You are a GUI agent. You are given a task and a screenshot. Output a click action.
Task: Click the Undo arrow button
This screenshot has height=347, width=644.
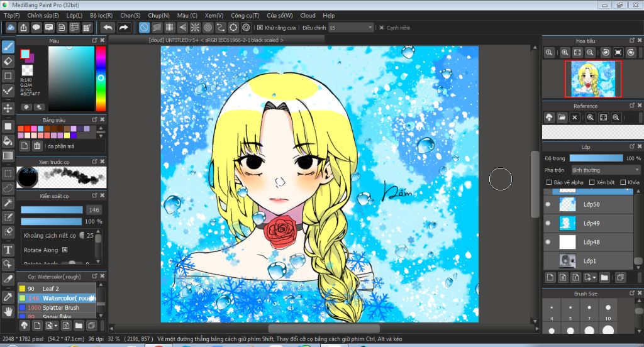point(108,28)
